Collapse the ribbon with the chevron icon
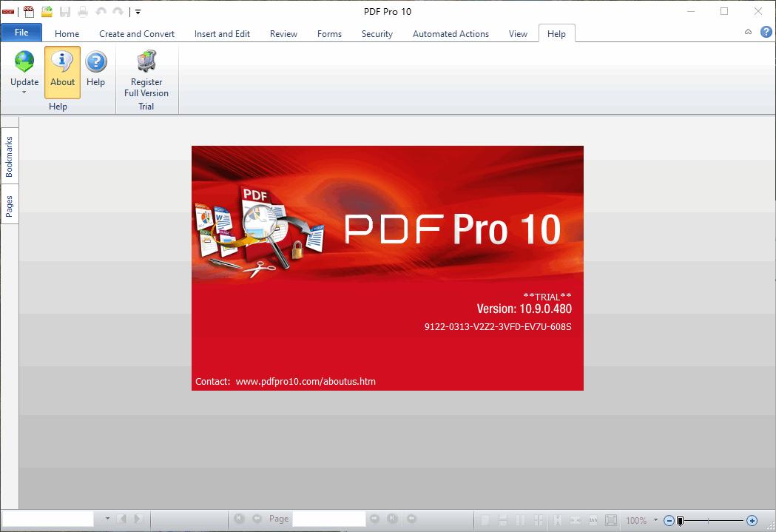This screenshot has height=532, width=776. 749,32
